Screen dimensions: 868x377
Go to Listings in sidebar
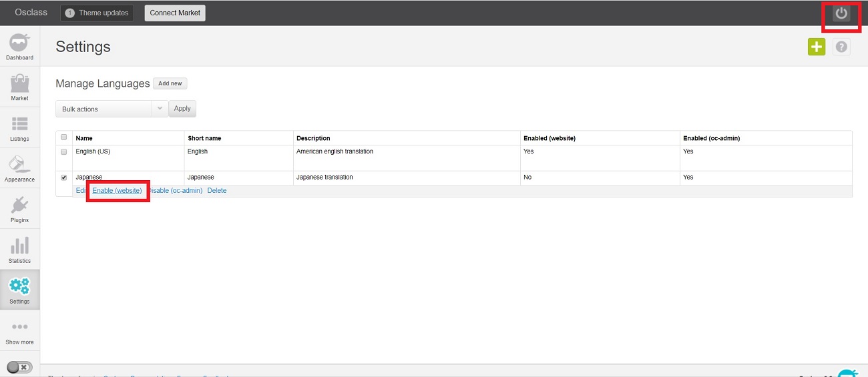[19, 128]
